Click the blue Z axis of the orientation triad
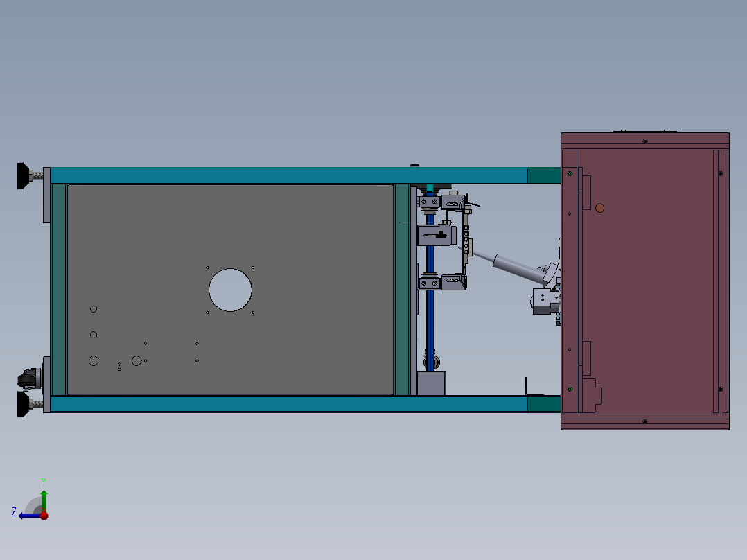The width and height of the screenshot is (747, 560). pos(30,516)
